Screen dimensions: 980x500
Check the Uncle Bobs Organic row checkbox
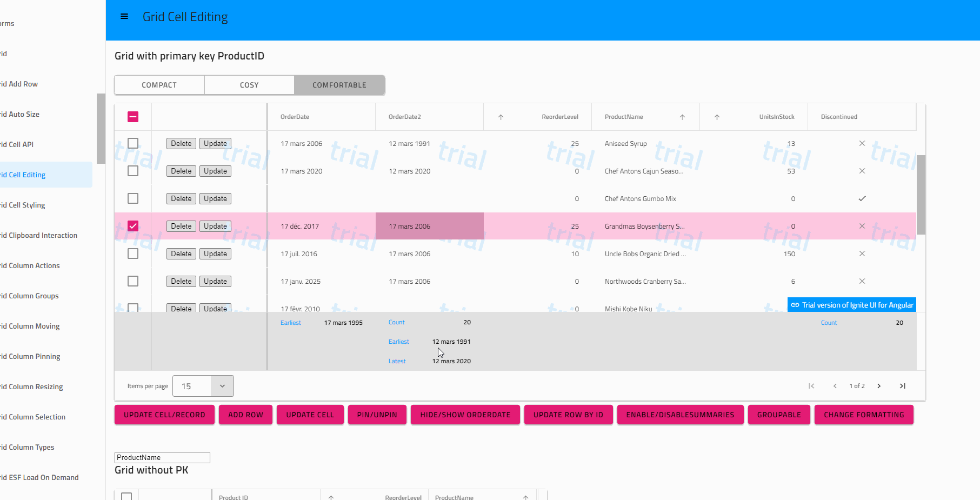tap(133, 254)
